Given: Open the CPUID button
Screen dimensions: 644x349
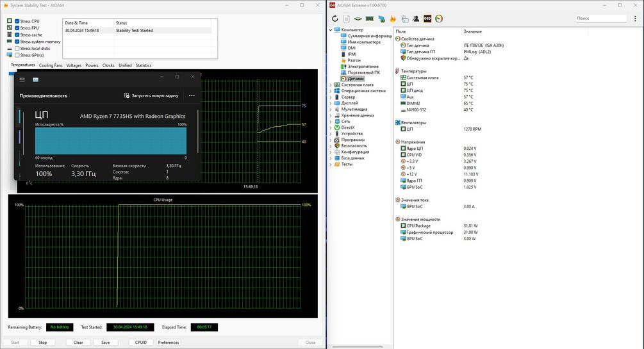Looking at the screenshot, I should pyautogui.click(x=141, y=342).
